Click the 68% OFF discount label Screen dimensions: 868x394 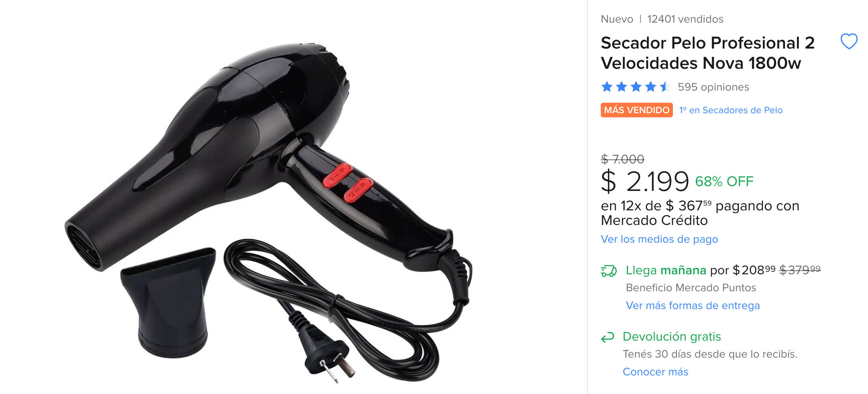724,182
